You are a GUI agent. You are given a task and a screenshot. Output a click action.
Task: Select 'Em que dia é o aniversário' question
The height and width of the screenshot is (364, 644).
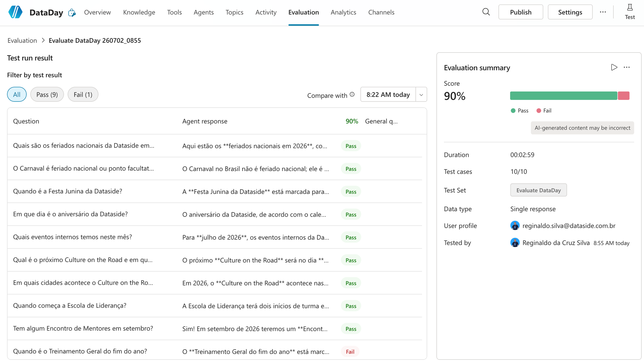pos(215,214)
